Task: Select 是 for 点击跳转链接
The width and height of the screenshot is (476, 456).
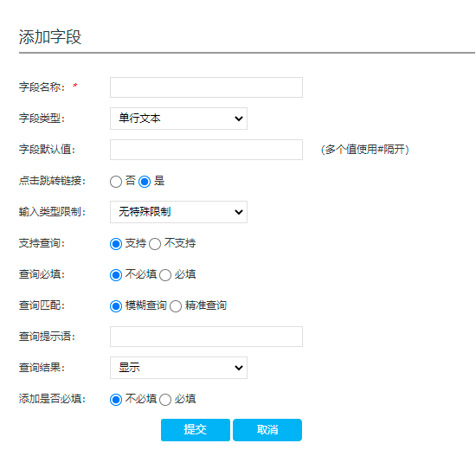Action: pos(145,182)
